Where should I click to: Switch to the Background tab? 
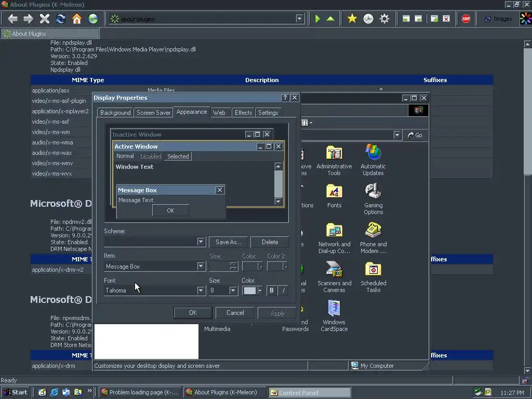115,113
